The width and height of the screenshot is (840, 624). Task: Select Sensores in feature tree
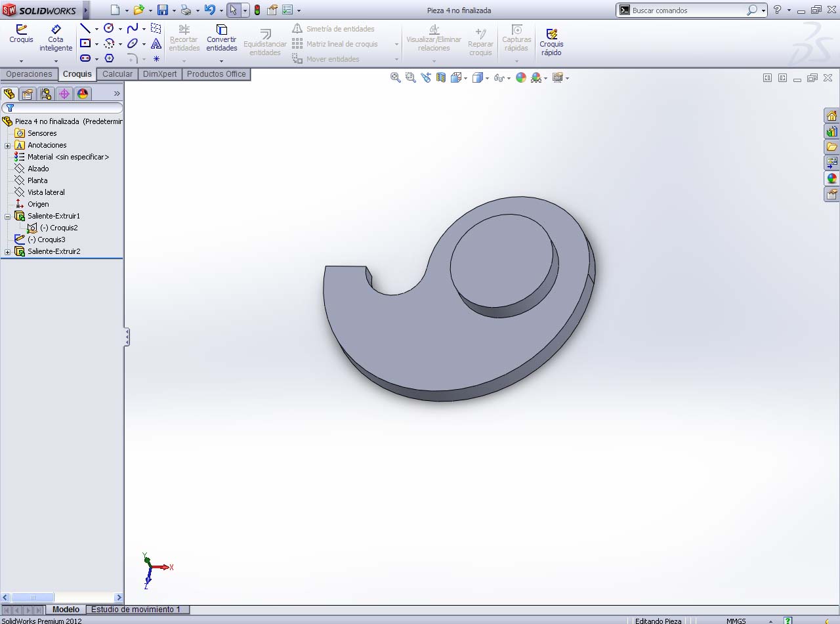(42, 133)
